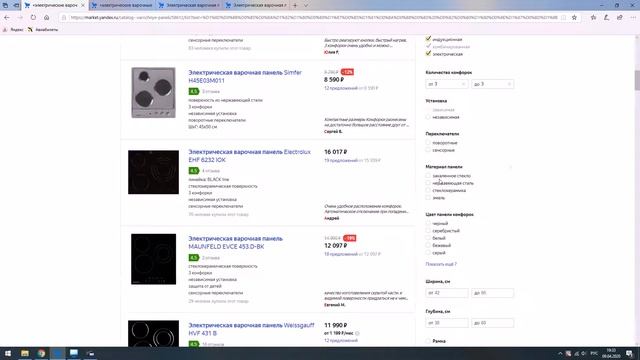
Task: Open the notifications action center
Action: click(630, 353)
